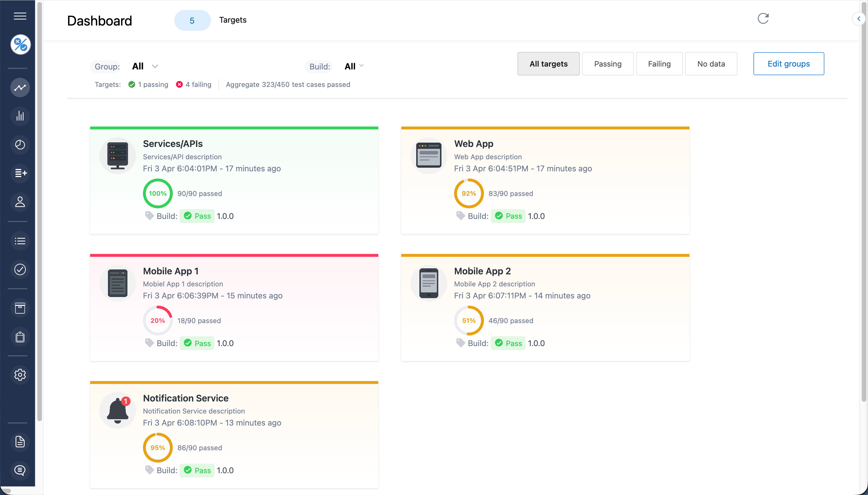Select the trends line chart icon in sidebar
Viewport: 868px width, 495px height.
point(20,87)
